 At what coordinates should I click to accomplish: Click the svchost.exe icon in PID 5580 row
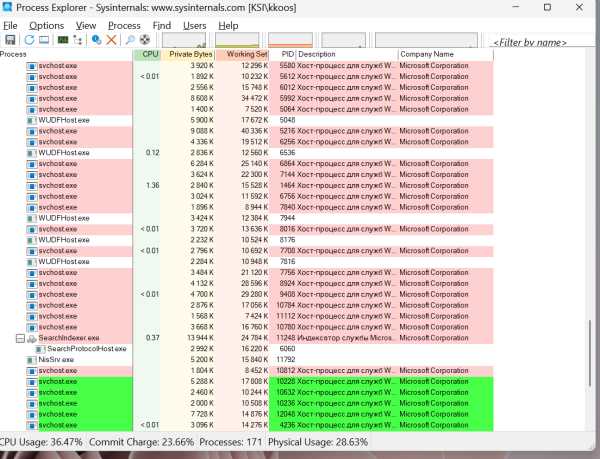32,66
